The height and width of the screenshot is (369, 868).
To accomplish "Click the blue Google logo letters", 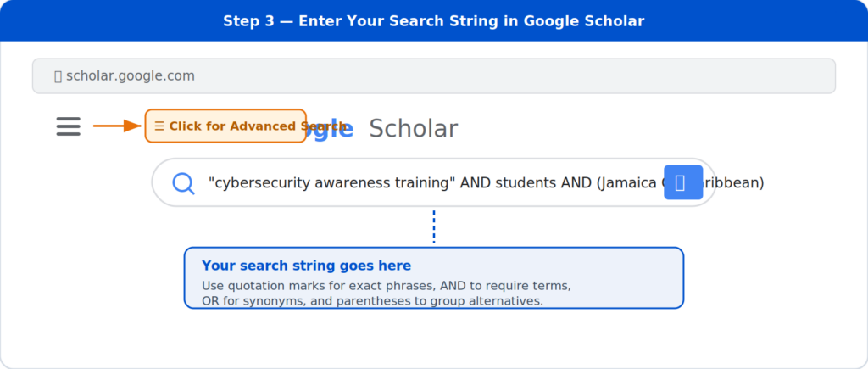I will click(332, 129).
